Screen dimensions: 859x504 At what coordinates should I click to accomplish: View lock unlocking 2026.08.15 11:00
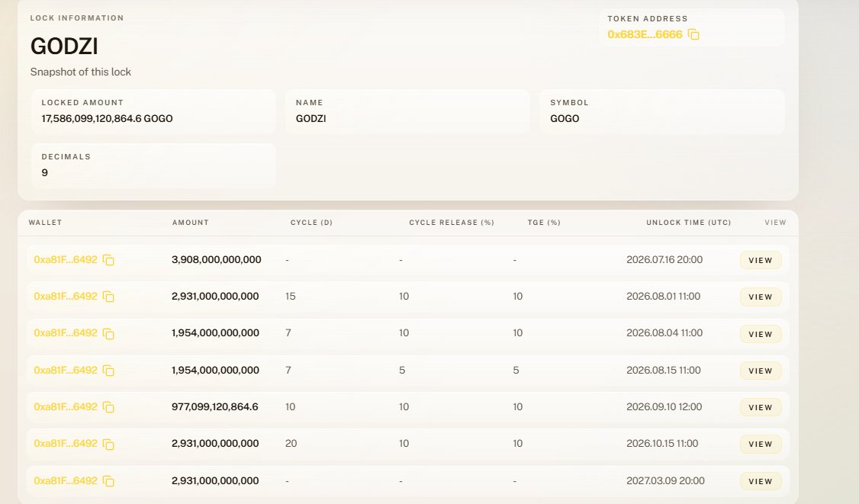[761, 371]
